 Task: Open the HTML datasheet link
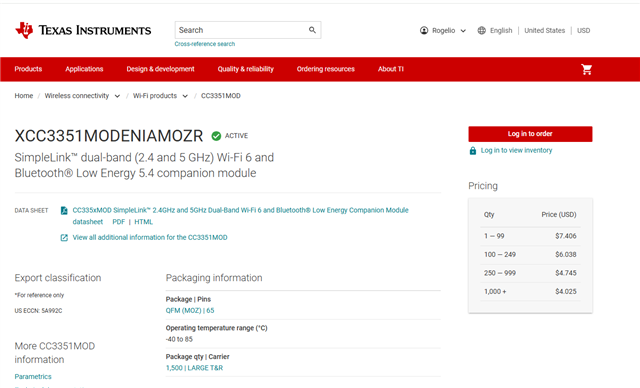click(x=144, y=222)
